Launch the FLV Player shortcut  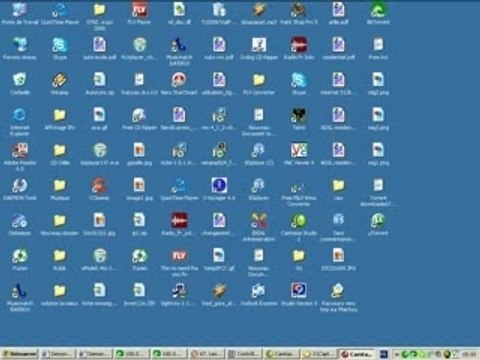click(x=139, y=10)
